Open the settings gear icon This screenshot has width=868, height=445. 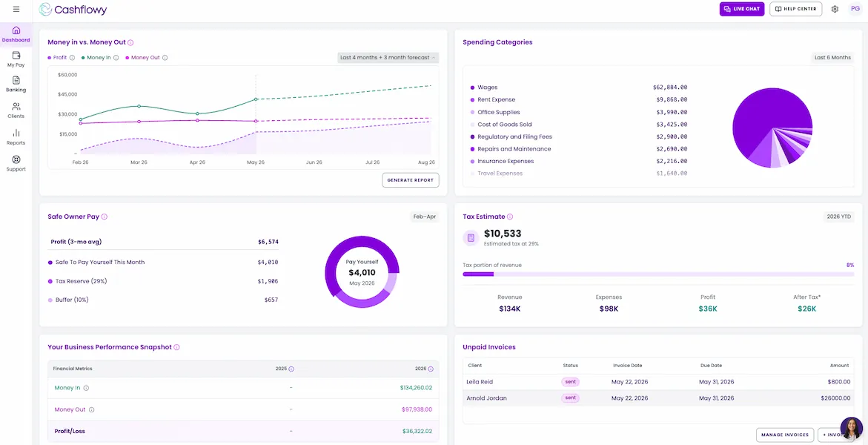[835, 10]
